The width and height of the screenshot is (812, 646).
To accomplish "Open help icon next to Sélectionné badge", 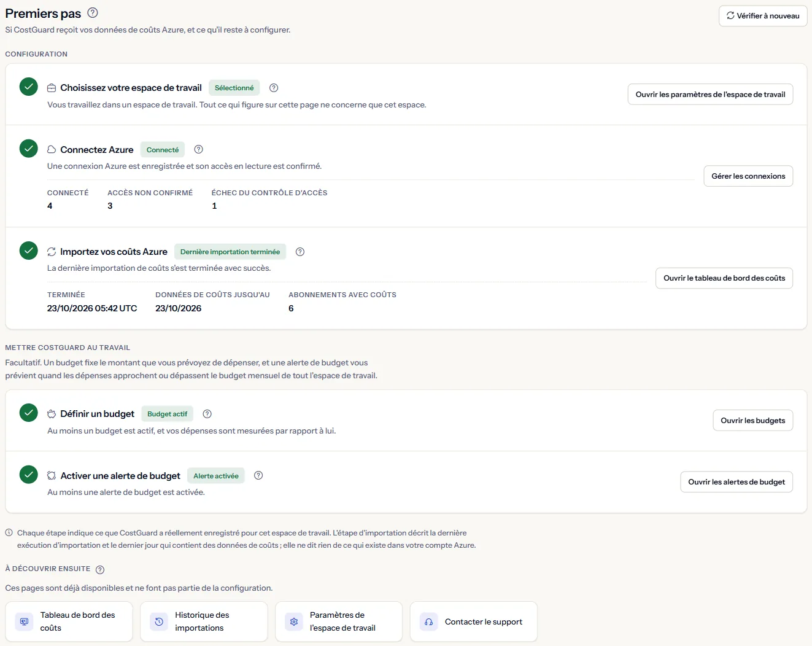I will pyautogui.click(x=274, y=88).
